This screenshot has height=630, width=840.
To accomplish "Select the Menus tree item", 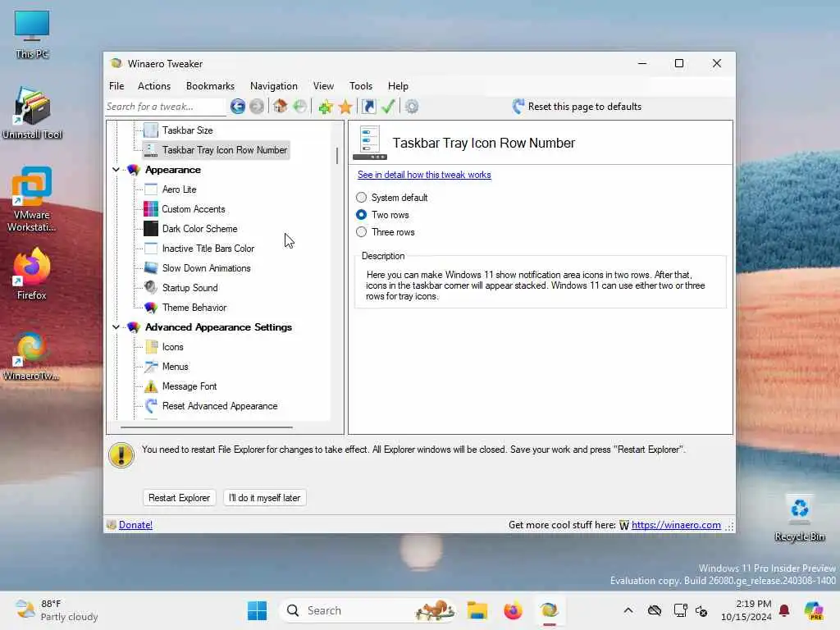I will click(x=176, y=367).
